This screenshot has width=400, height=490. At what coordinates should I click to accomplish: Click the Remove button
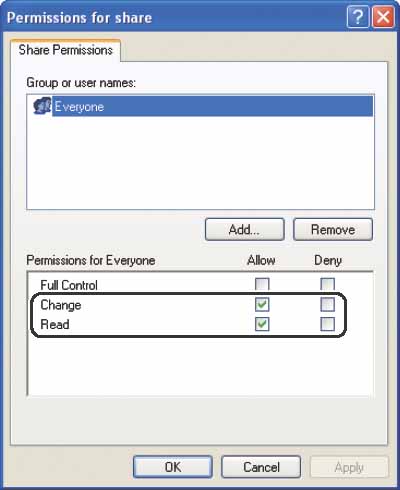point(333,229)
